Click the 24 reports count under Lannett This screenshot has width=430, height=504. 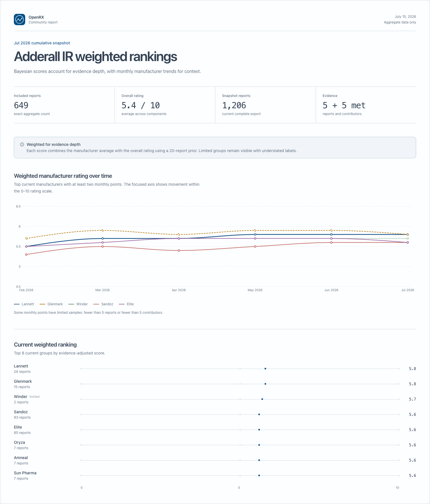[x=22, y=372]
